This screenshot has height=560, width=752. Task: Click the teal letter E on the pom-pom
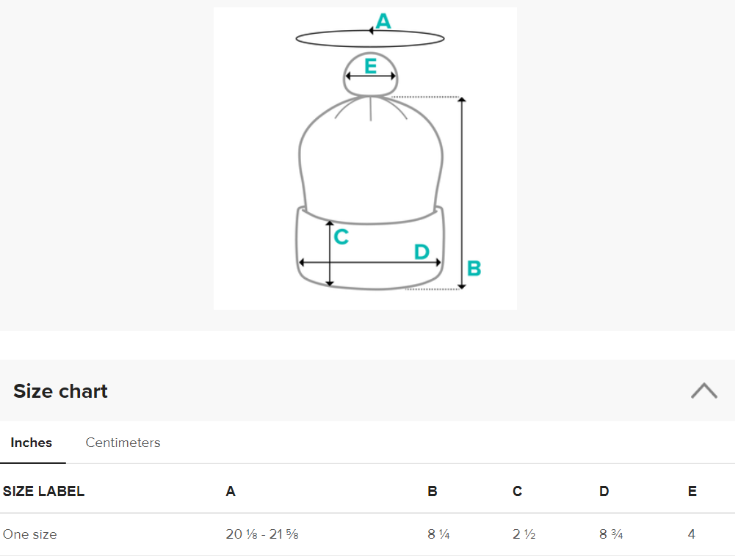pos(370,66)
